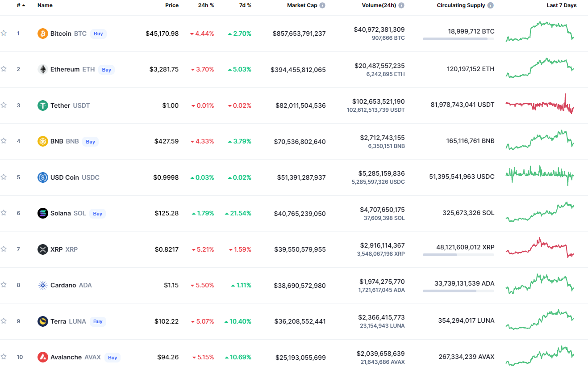The width and height of the screenshot is (588, 375).
Task: Click the Solana logo icon
Action: [x=43, y=213]
